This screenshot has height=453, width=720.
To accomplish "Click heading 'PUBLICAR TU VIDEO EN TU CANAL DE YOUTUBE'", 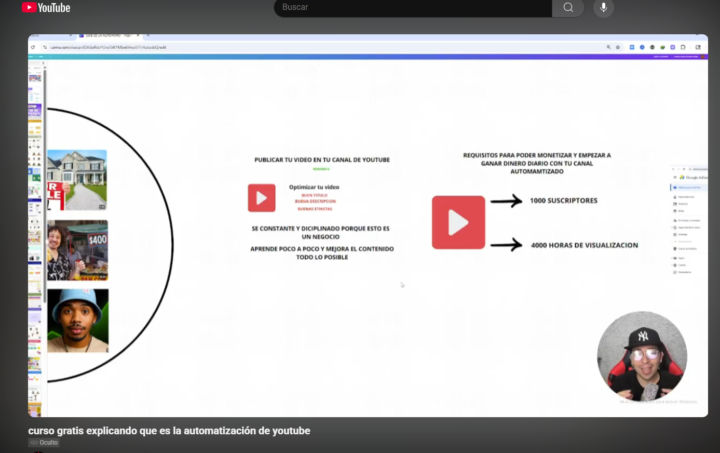I will pyautogui.click(x=322, y=160).
